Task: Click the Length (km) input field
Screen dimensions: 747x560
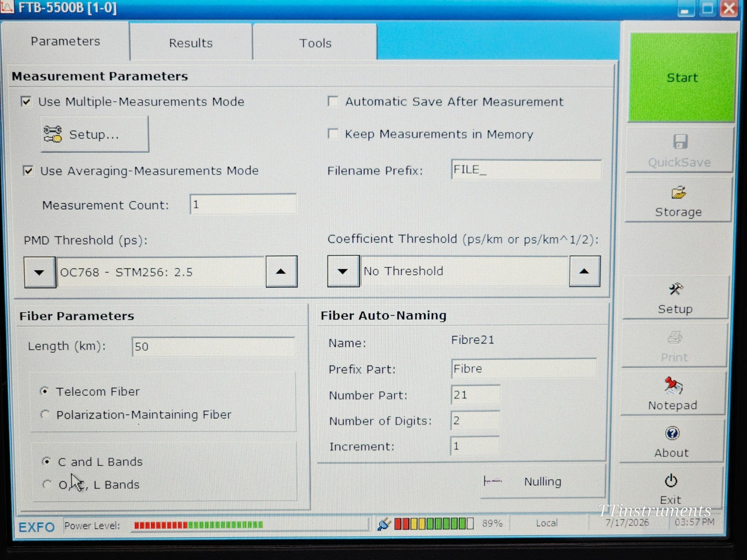Action: click(213, 347)
